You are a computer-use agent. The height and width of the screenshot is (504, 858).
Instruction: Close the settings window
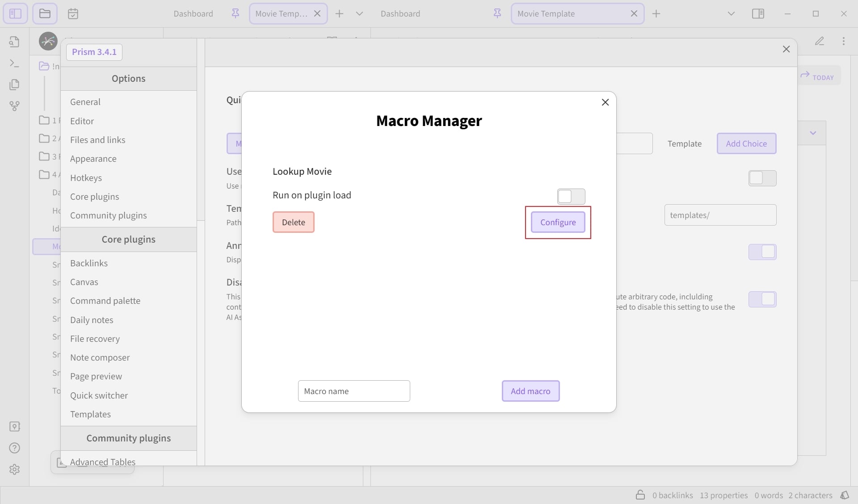pyautogui.click(x=786, y=49)
